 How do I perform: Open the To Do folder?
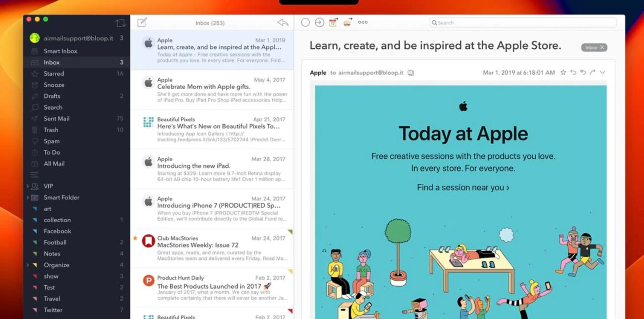click(76, 152)
